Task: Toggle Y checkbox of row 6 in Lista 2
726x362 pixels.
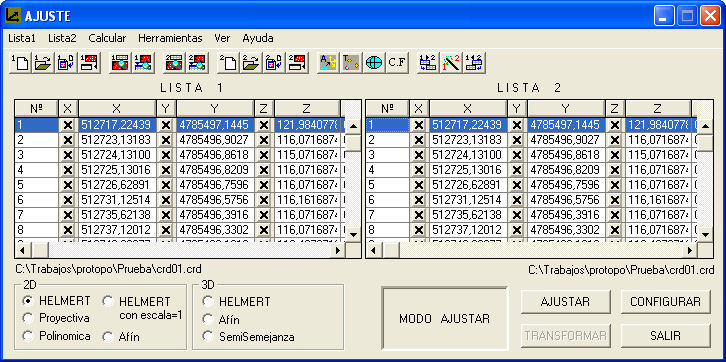Action: (517, 200)
